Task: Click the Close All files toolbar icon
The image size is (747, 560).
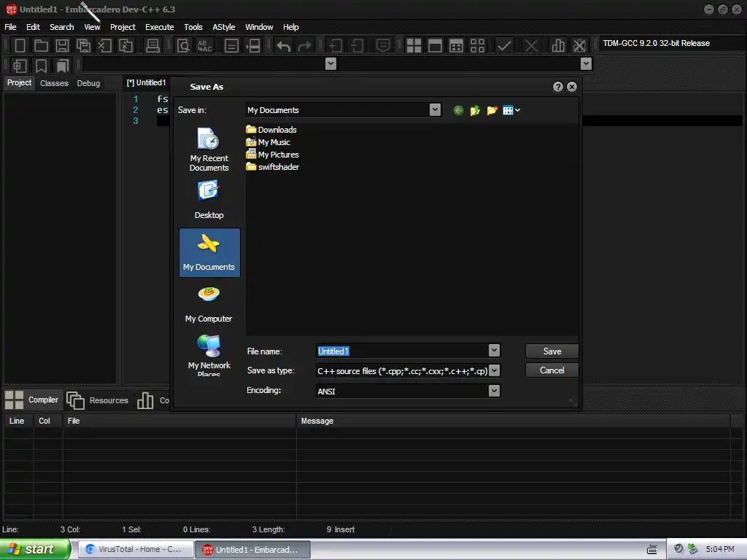Action: pos(125,46)
